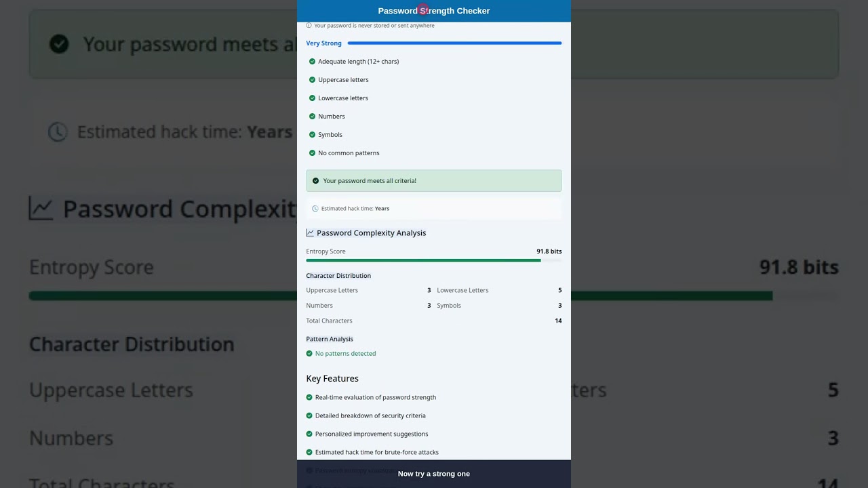Click 'Personalized improvement suggestions' text
Screen dimensions: 868x488
click(x=372, y=434)
